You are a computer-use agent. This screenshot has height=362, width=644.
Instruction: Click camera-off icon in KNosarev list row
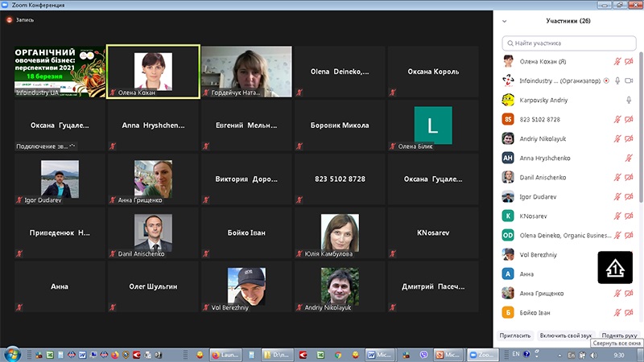[x=629, y=216]
